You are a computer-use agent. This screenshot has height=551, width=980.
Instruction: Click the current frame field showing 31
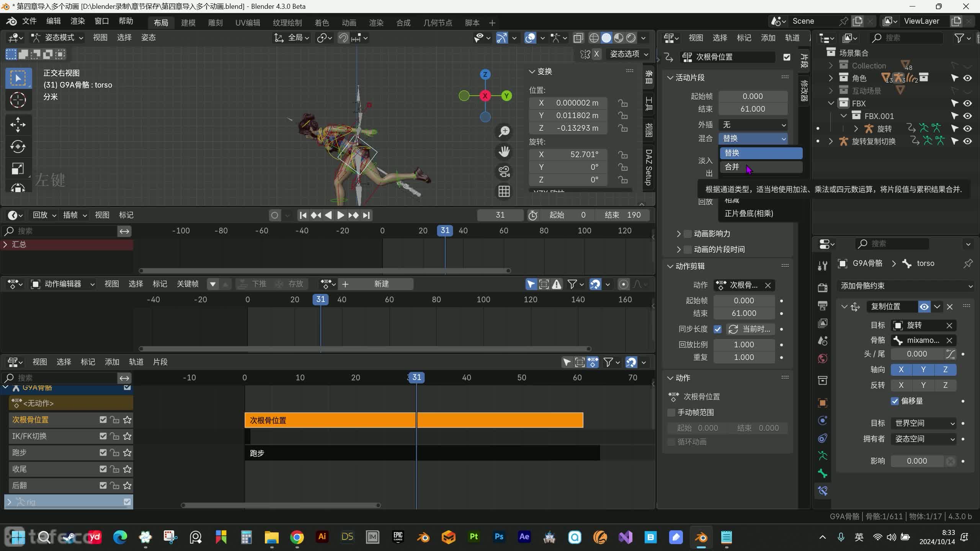click(x=500, y=215)
